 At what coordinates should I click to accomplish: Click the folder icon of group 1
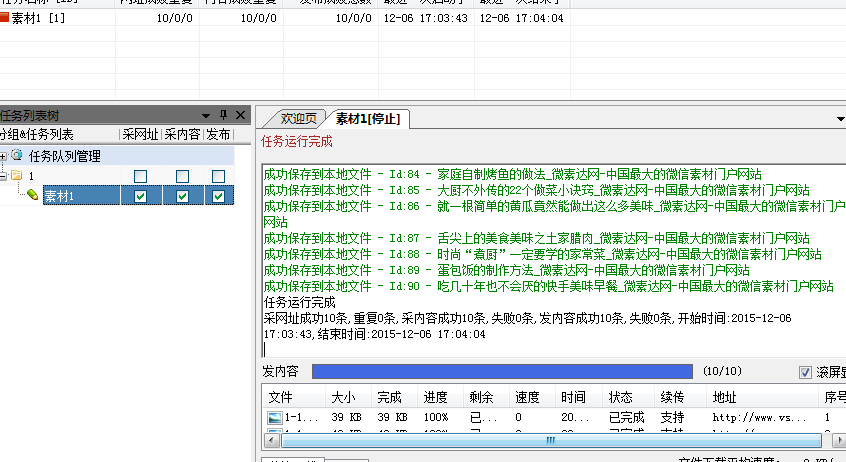coord(17,175)
